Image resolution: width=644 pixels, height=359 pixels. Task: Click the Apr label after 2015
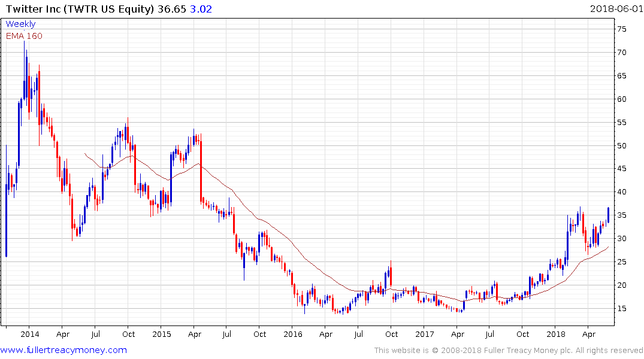coord(194,335)
